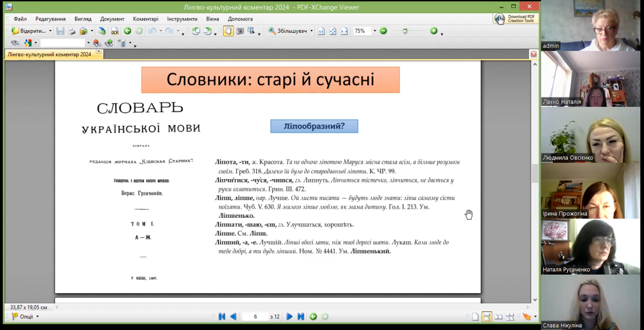Enable single page layout view
The width and height of the screenshot is (644, 330).
click(x=475, y=317)
